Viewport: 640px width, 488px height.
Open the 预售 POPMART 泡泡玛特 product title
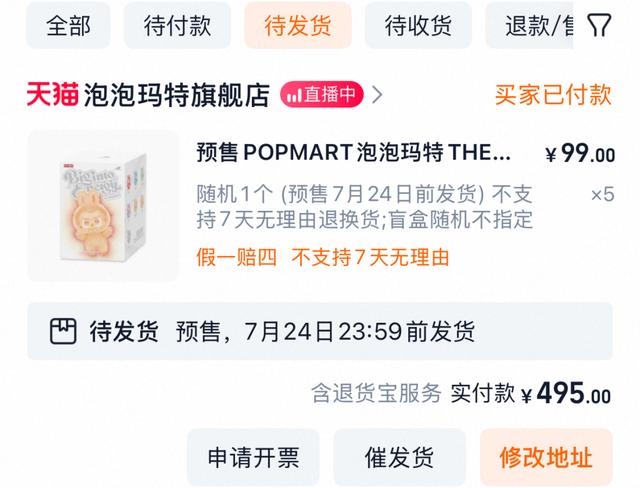click(353, 153)
